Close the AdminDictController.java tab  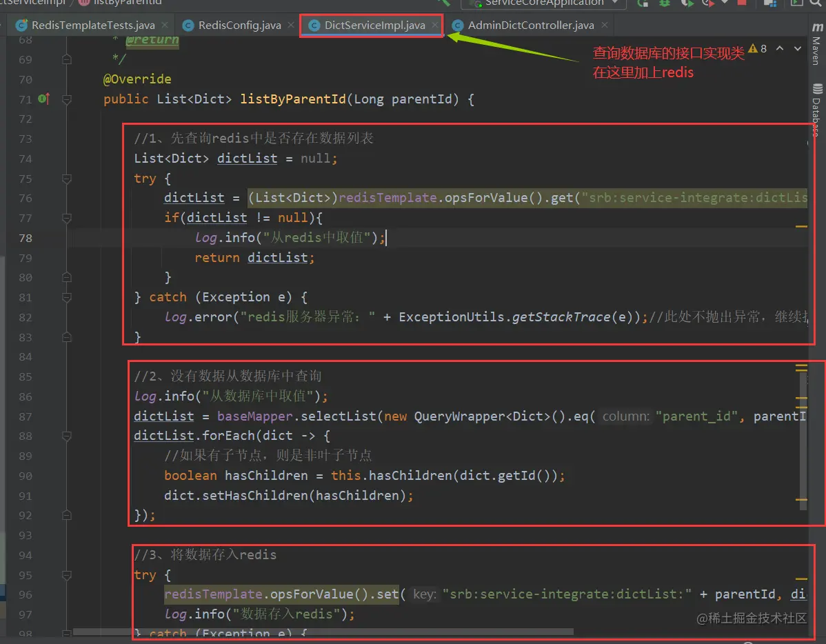[x=604, y=25]
